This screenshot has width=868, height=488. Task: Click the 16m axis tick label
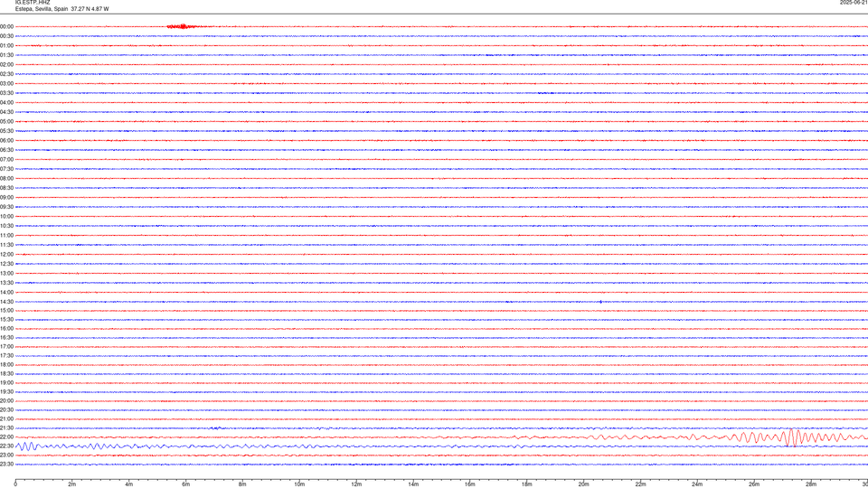pos(470,484)
